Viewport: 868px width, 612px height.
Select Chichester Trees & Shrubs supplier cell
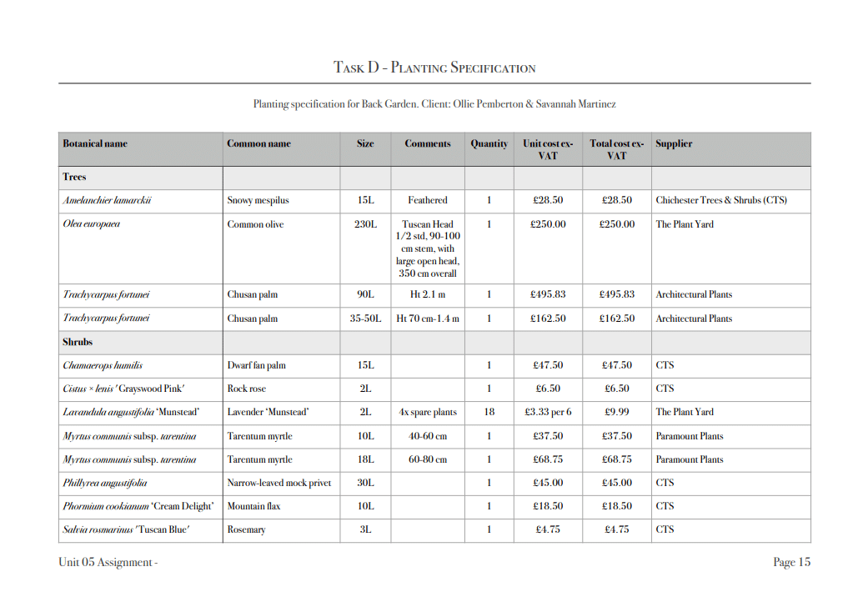pyautogui.click(x=720, y=200)
